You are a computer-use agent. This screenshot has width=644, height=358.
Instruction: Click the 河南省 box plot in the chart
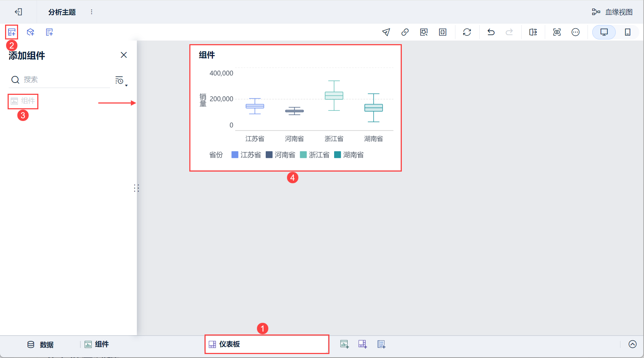(294, 111)
